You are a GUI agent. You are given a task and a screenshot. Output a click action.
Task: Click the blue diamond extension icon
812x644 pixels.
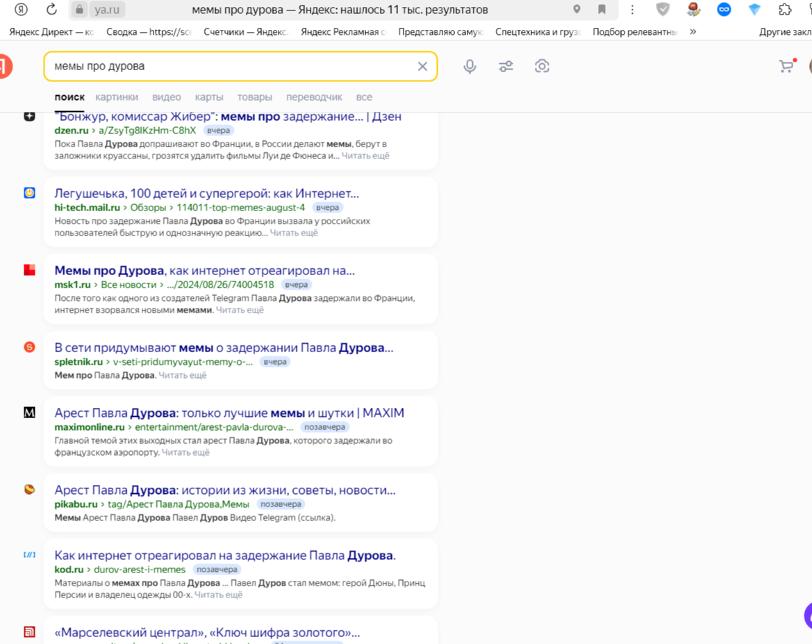pyautogui.click(x=754, y=9)
